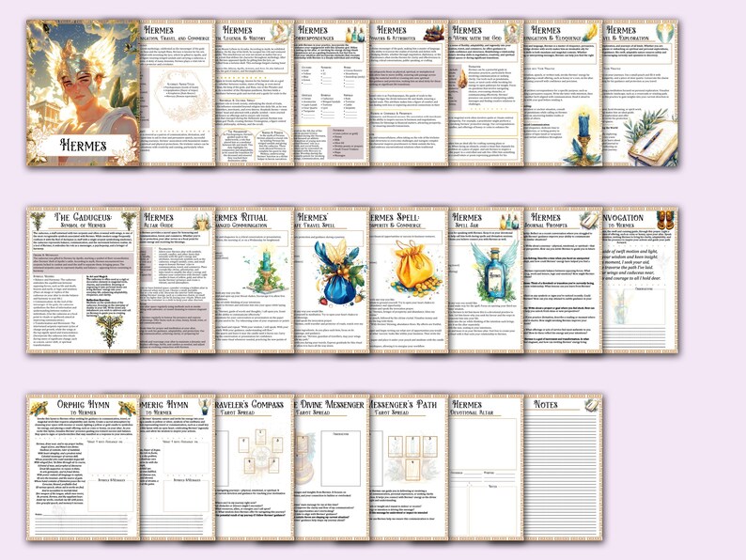Select the Notes lined page
The image size is (746, 560).
pos(563,467)
